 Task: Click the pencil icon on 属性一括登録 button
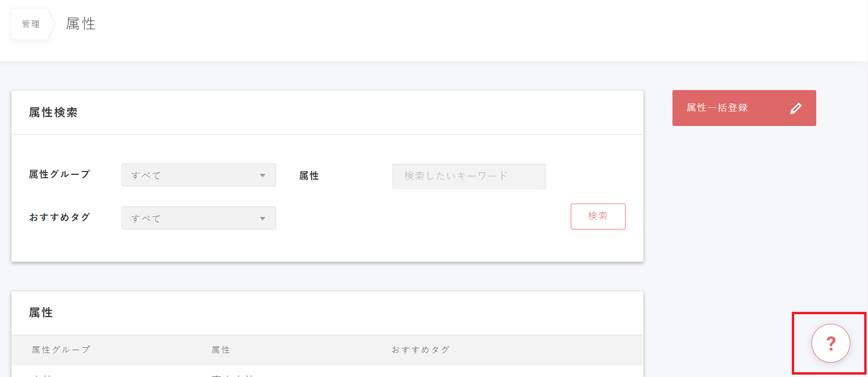[796, 108]
